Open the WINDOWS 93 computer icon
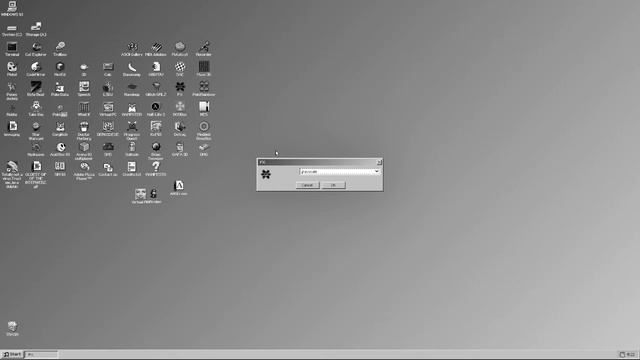This screenshot has width=640, height=360. tap(12, 9)
